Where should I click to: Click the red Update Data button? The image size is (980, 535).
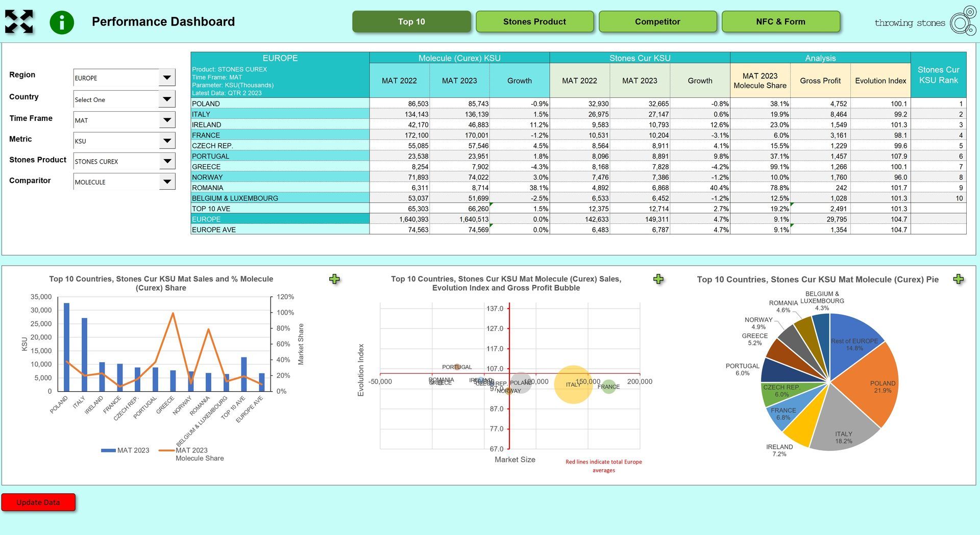[x=38, y=502]
